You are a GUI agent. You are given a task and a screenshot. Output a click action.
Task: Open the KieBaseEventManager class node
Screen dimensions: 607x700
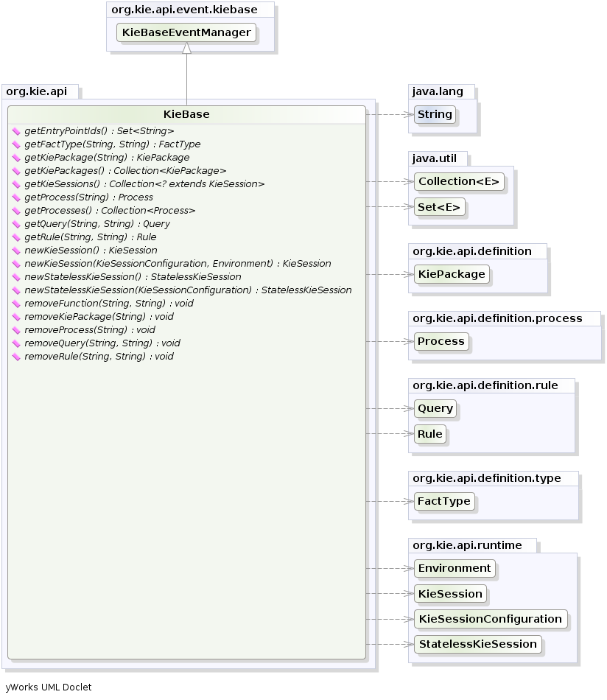point(186,33)
